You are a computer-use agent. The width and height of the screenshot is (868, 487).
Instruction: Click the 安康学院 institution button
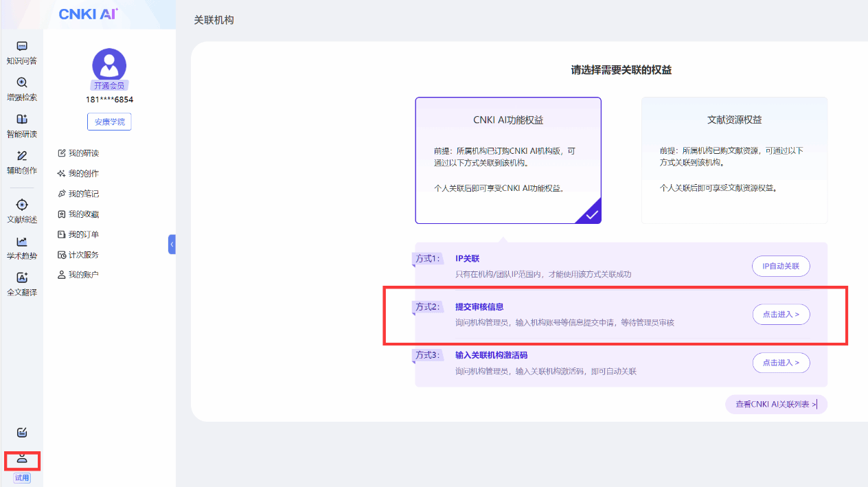[109, 122]
